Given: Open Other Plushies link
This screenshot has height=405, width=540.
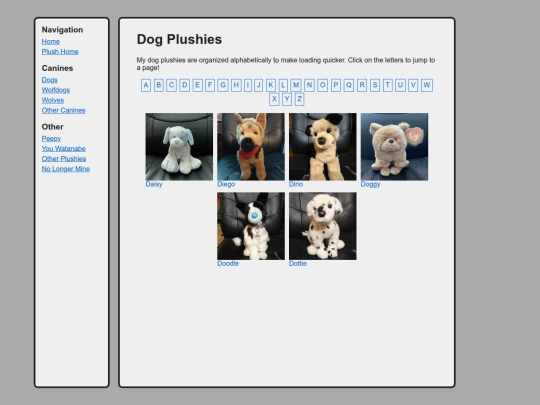Looking at the screenshot, I should click(x=64, y=159).
